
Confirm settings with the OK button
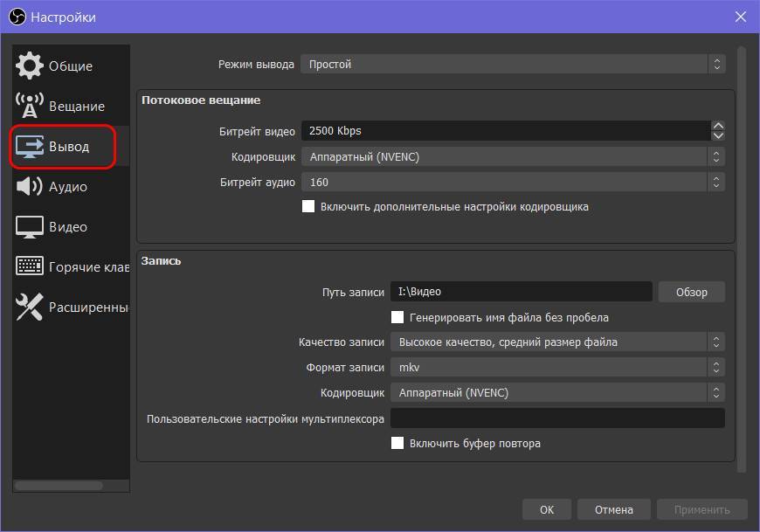[x=546, y=509]
